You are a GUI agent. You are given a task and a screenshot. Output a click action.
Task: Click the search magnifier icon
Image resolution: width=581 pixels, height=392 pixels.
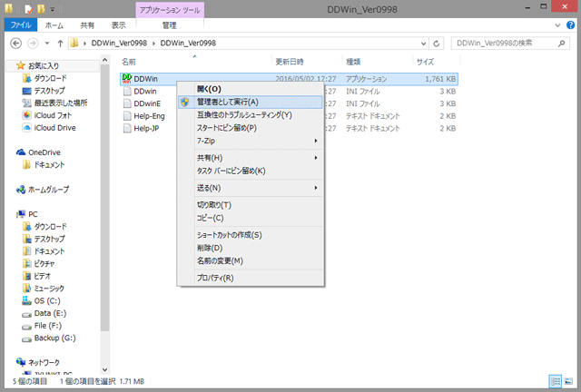click(x=561, y=44)
